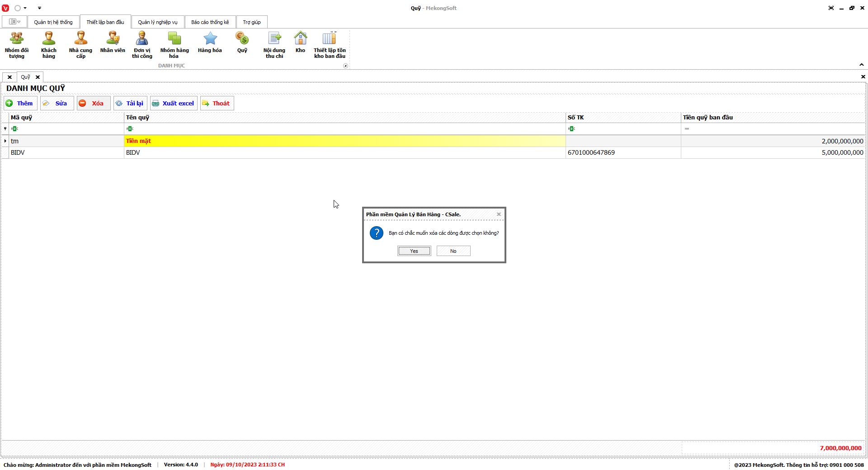868x470 pixels.
Task: Click the date and time in status bar
Action: point(247,465)
